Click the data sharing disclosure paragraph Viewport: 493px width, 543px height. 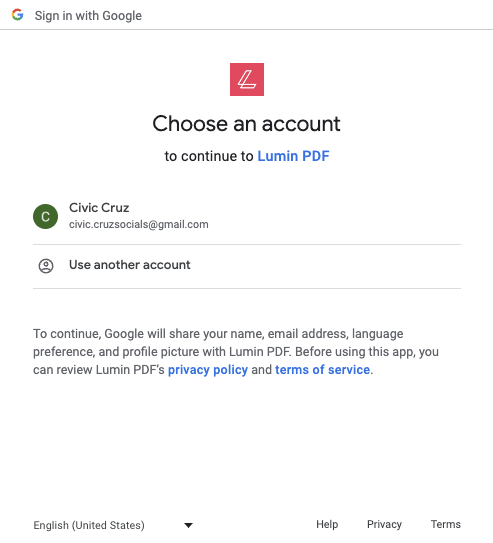pyautogui.click(x=236, y=351)
